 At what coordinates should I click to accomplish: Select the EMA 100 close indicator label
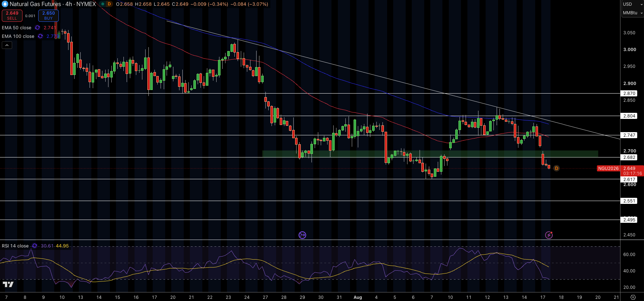pos(18,36)
